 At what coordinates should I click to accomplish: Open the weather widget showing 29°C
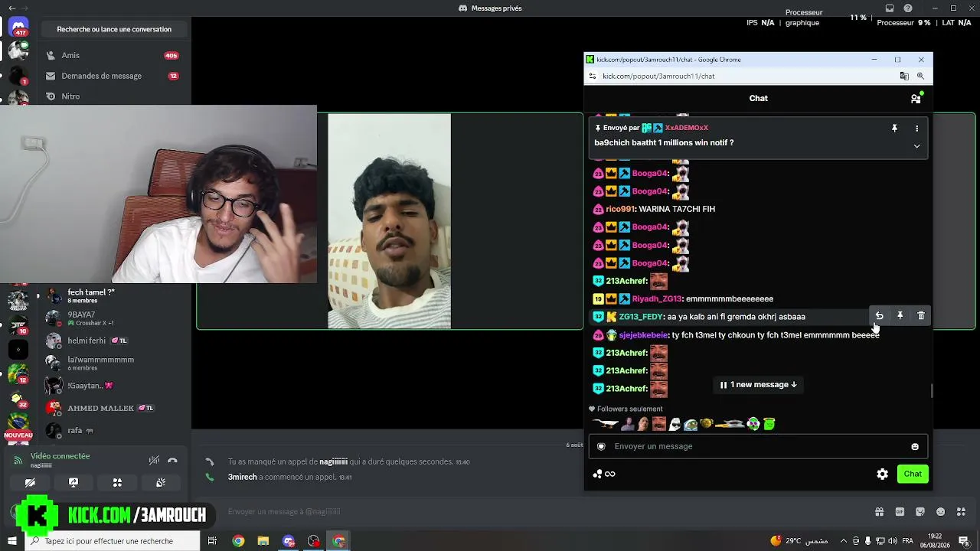point(799,541)
